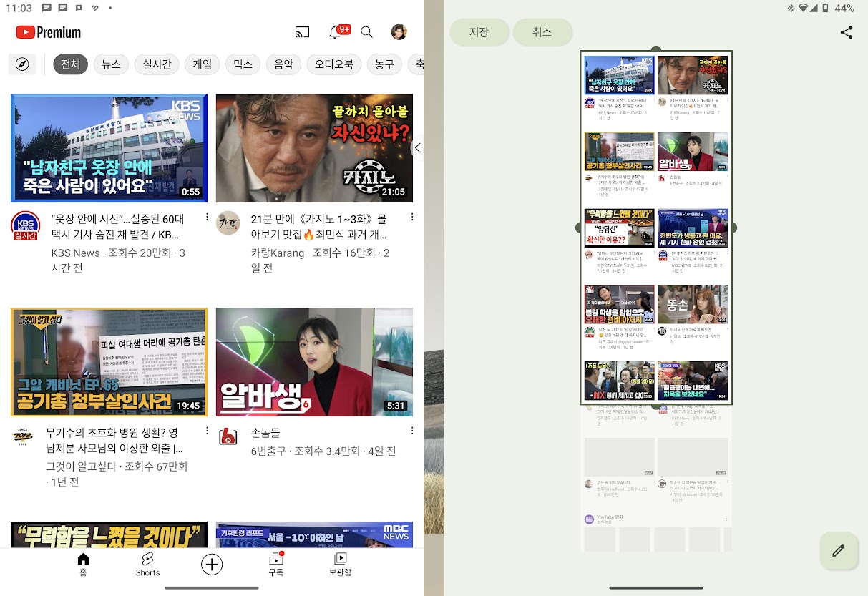Select the 게임 filter chip

click(203, 64)
